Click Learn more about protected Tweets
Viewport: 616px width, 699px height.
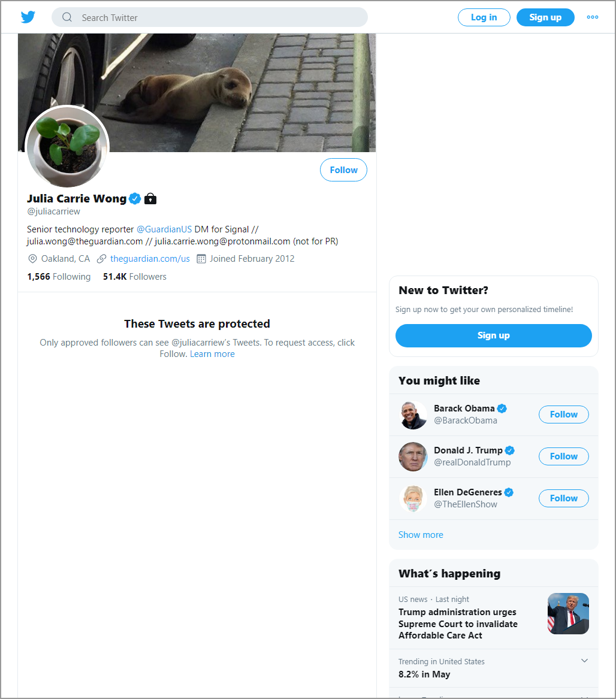point(212,354)
